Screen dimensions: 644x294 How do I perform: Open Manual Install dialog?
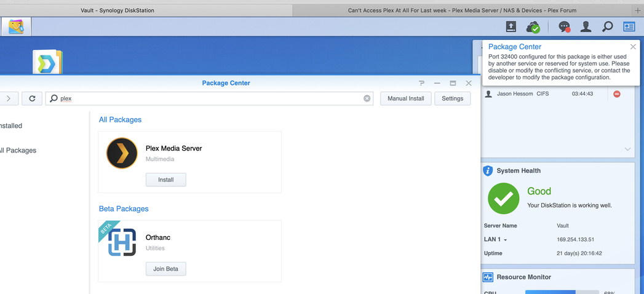pyautogui.click(x=406, y=98)
